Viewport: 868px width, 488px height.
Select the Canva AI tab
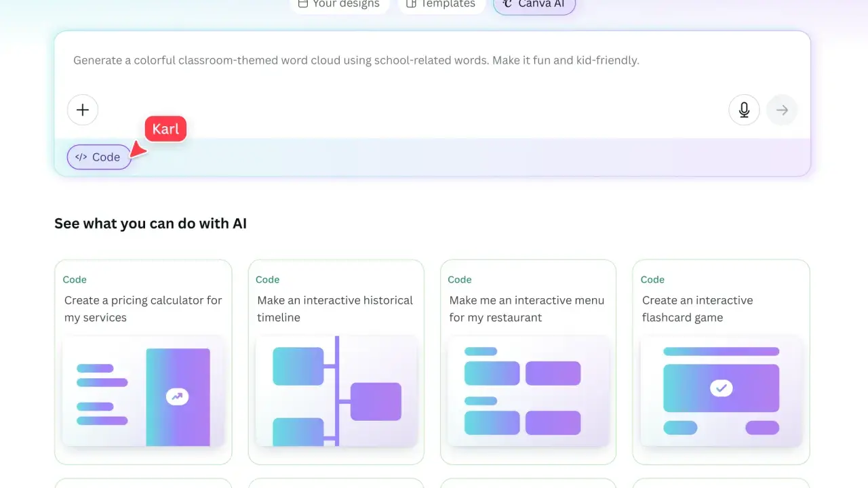pyautogui.click(x=534, y=5)
